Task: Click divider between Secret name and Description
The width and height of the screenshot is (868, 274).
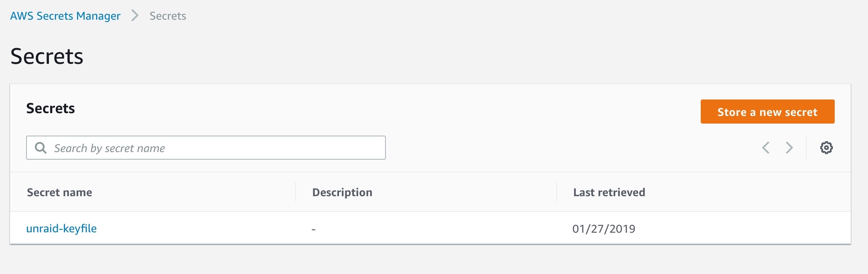Action: coord(296,192)
